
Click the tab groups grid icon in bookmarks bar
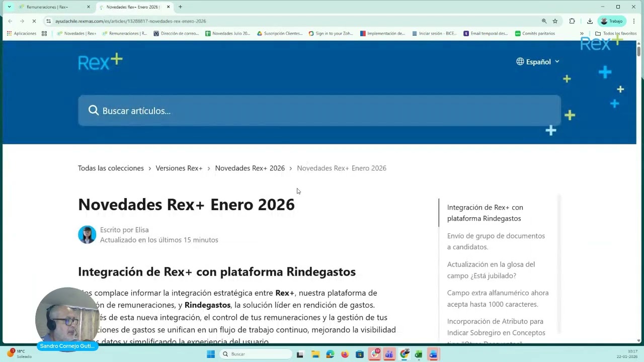pyautogui.click(x=44, y=34)
